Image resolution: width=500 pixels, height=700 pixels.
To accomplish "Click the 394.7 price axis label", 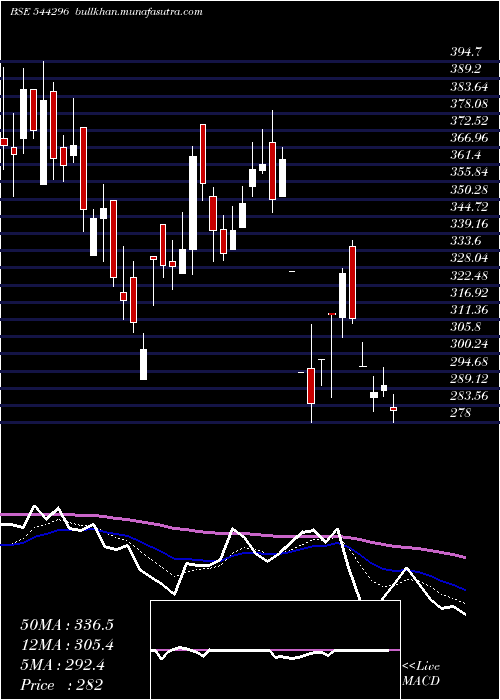I will pyautogui.click(x=466, y=52).
